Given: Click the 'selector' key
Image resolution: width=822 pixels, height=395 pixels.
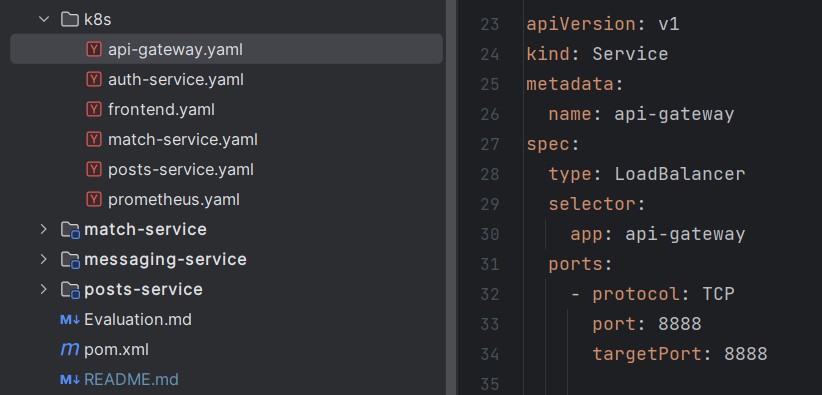Looking at the screenshot, I should [x=592, y=204].
